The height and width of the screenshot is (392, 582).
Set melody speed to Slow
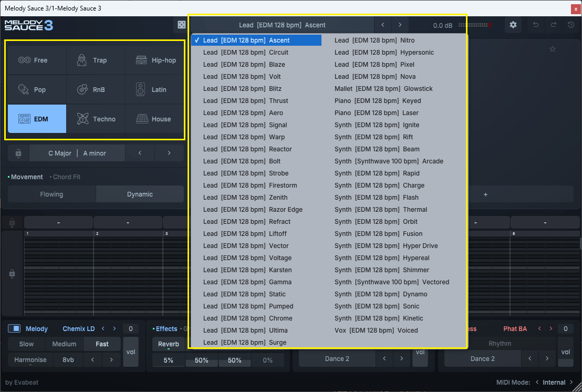click(x=26, y=344)
